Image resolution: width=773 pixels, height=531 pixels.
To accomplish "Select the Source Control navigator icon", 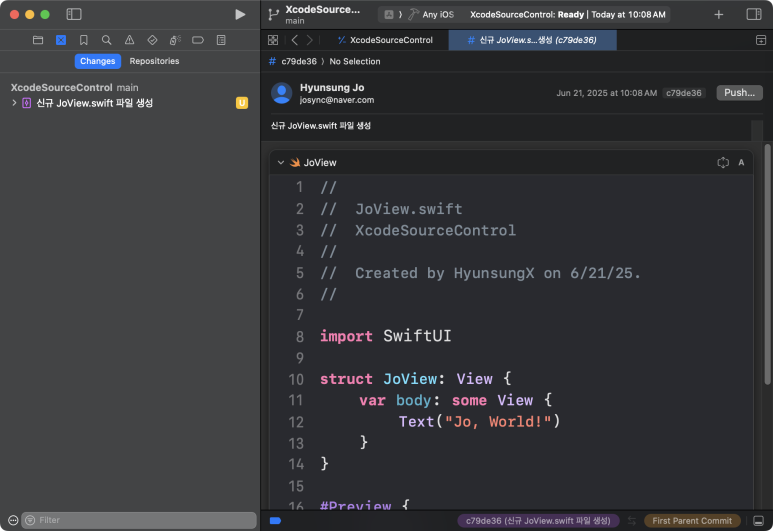I will point(61,40).
